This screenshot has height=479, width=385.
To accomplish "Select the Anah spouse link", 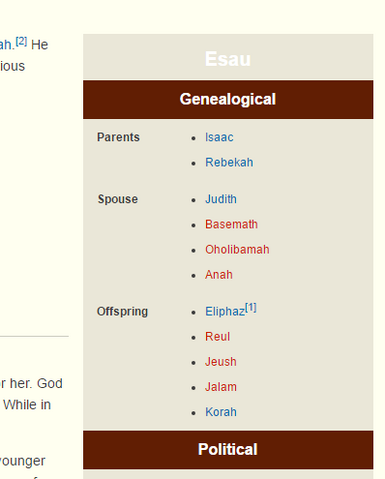I will (219, 275).
